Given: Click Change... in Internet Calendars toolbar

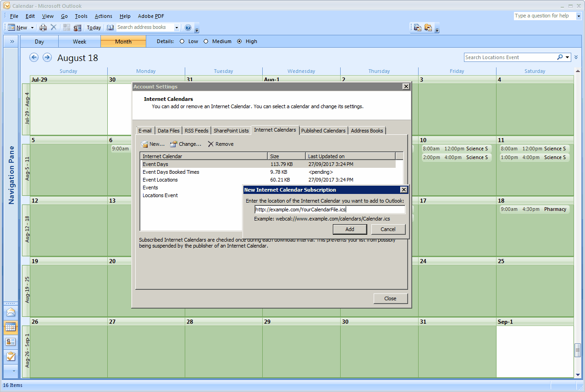Looking at the screenshot, I should point(186,144).
